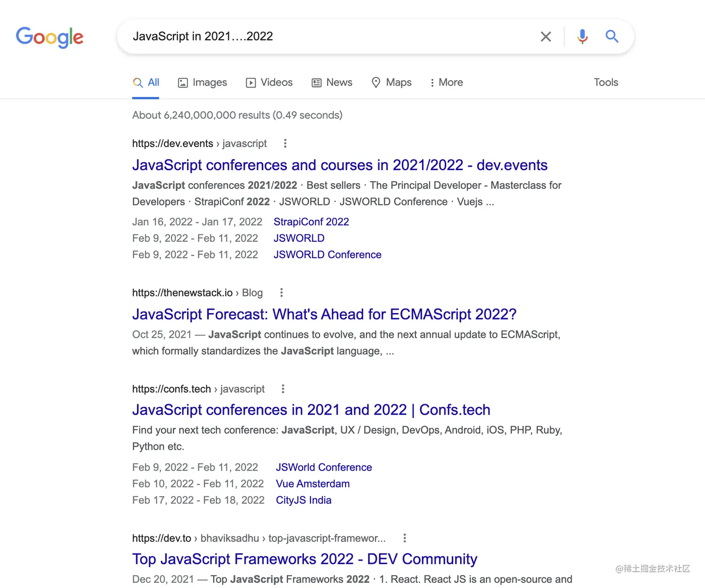Click the Dec 20, 2021 snippet date
705x588 pixels.
tap(163, 579)
